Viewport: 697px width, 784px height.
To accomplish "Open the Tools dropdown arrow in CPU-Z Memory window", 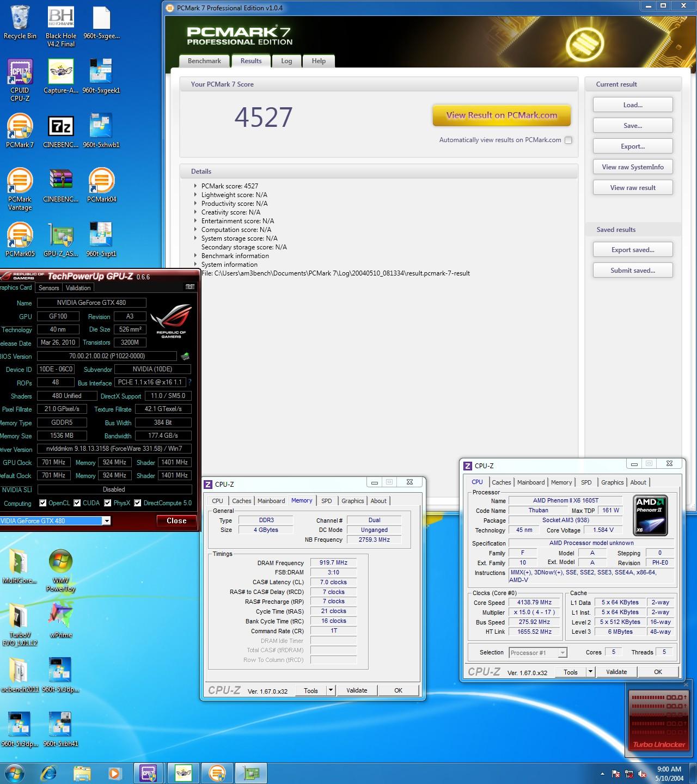I will coord(331,690).
